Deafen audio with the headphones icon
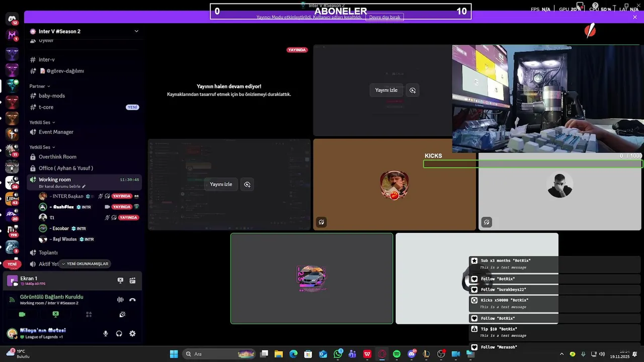Screen dimensions: 644x362 (x=119, y=333)
